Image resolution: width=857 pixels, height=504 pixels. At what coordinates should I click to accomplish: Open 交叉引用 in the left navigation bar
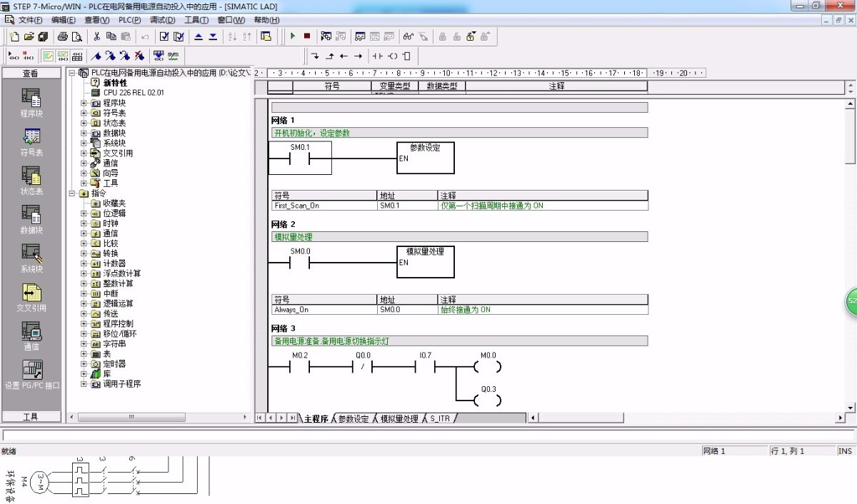coord(31,297)
